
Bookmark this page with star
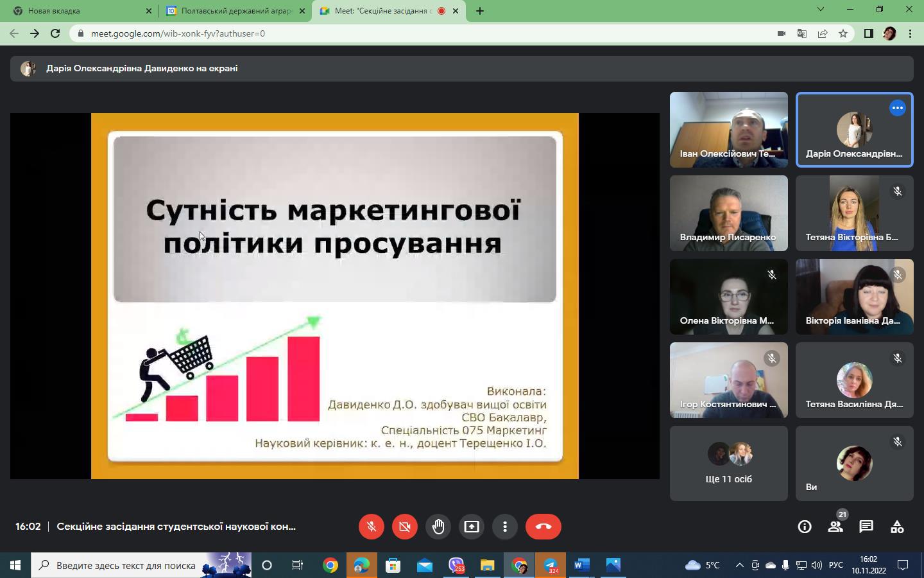tap(843, 33)
